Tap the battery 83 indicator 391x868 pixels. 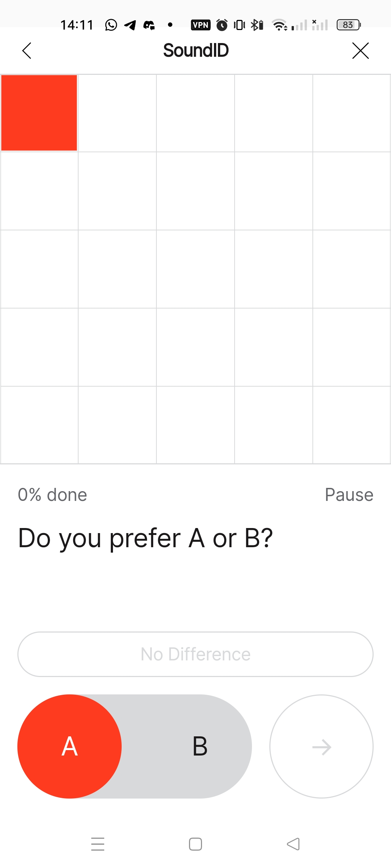coord(349,25)
